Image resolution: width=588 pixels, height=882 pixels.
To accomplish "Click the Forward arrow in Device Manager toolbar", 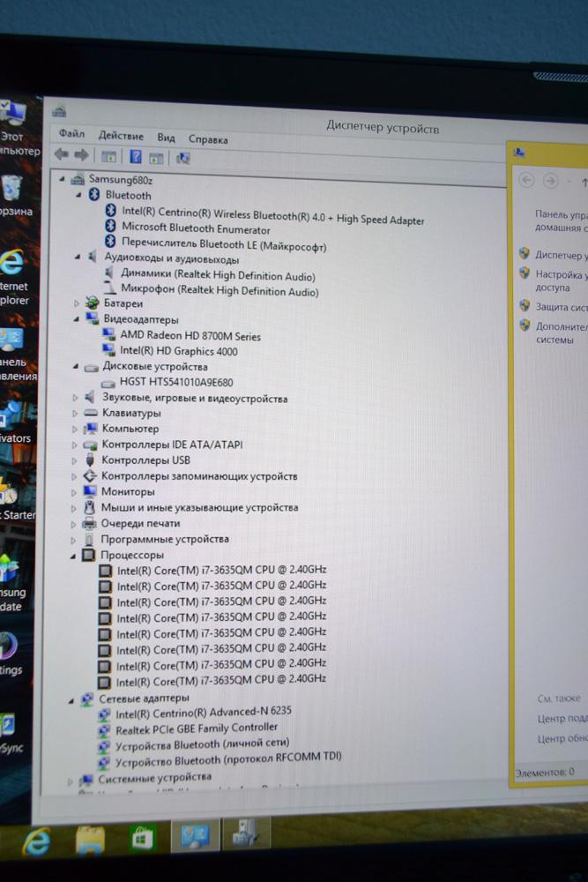I will tap(82, 156).
